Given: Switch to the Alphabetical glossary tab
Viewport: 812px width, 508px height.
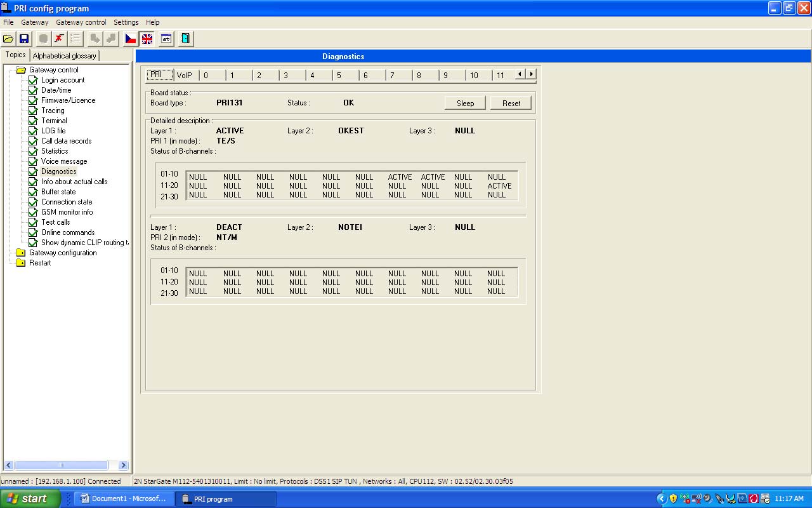Looking at the screenshot, I should [x=65, y=56].
